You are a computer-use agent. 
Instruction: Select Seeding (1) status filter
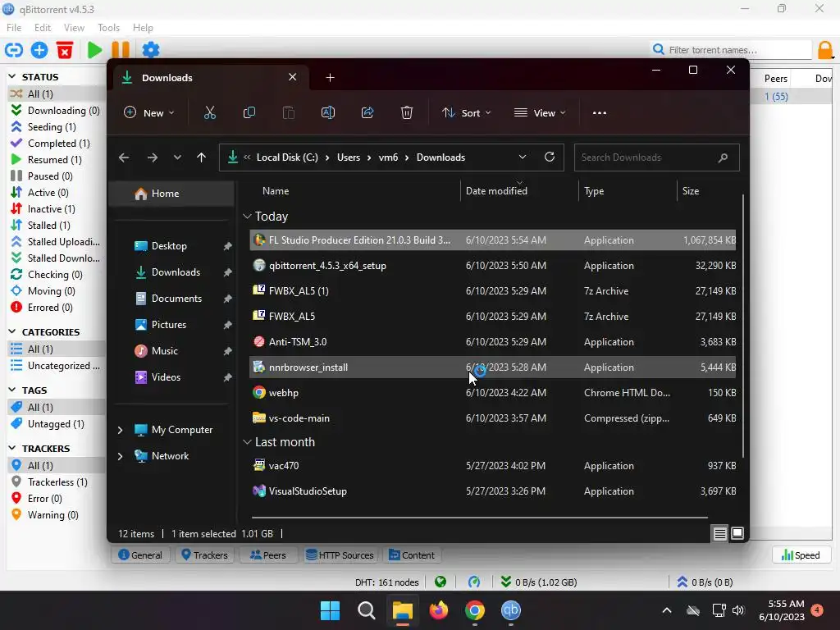[x=52, y=127]
